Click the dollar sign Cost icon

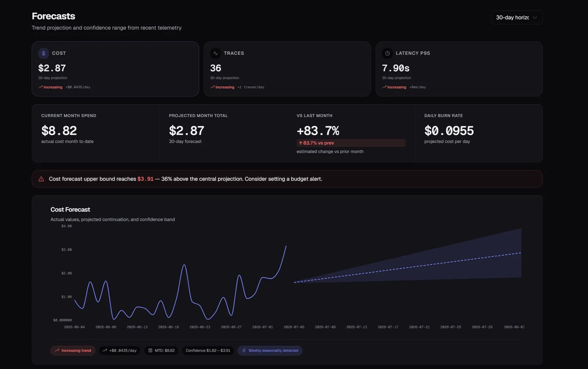point(43,53)
